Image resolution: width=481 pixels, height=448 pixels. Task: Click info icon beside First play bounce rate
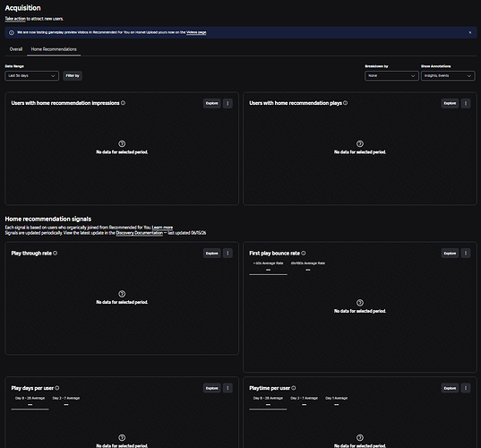[304, 254]
